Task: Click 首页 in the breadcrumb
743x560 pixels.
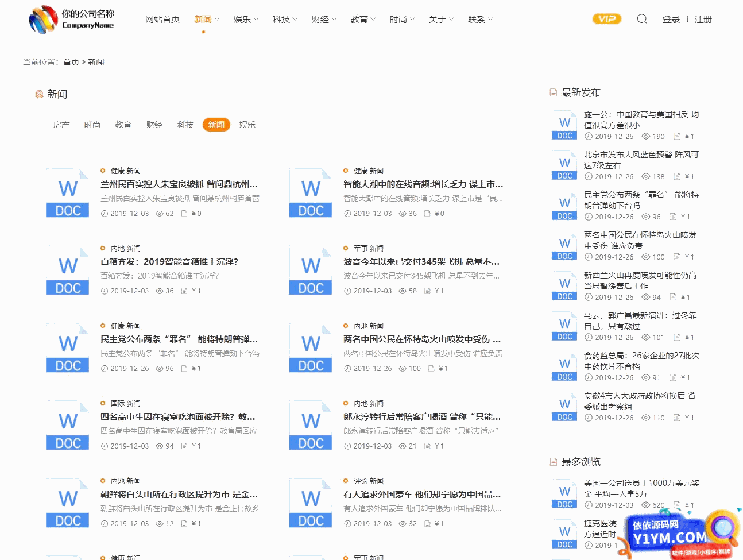Action: tap(71, 62)
